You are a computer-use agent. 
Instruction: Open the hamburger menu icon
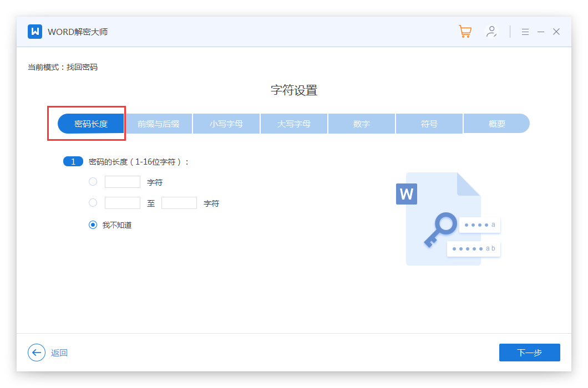tap(525, 32)
